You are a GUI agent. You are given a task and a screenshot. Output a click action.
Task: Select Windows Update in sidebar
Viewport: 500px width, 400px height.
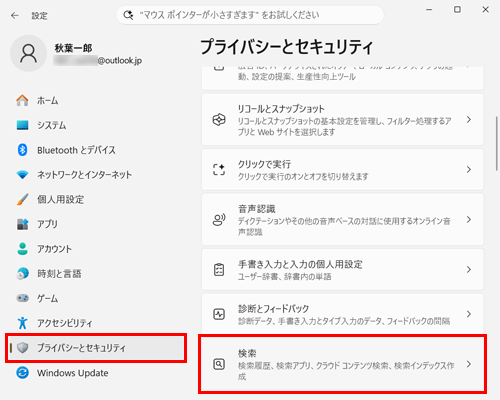click(95, 373)
